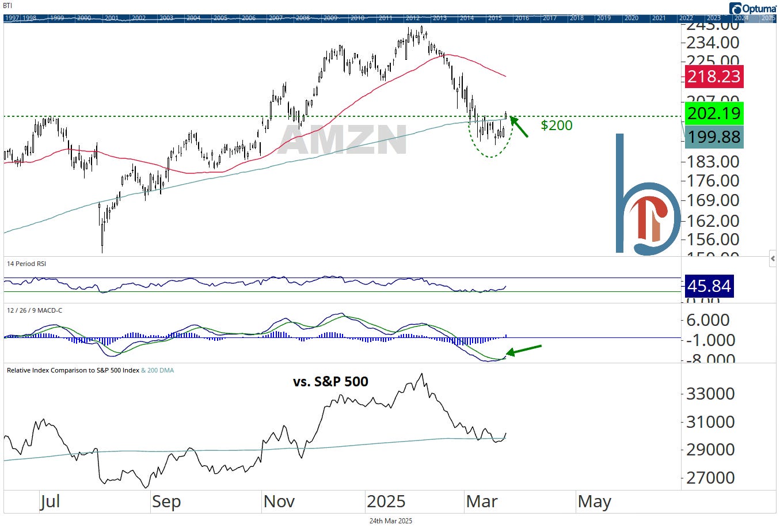Select the AMZN watermark ticker text
Viewport: 780px width, 532px height.
[x=343, y=140]
